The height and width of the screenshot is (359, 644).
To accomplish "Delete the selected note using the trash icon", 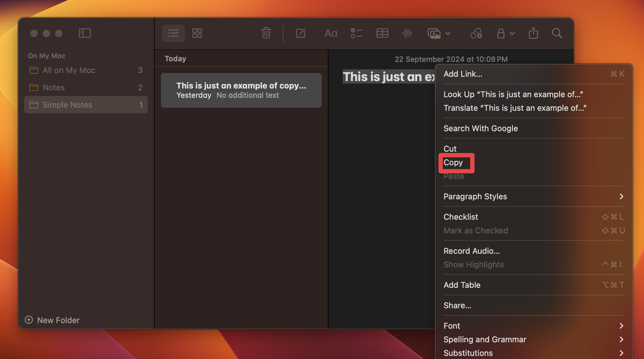I will 266,33.
